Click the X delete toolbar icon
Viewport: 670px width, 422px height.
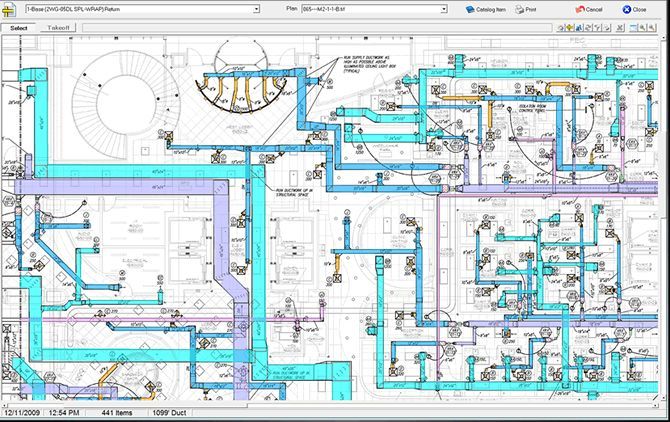(620, 28)
